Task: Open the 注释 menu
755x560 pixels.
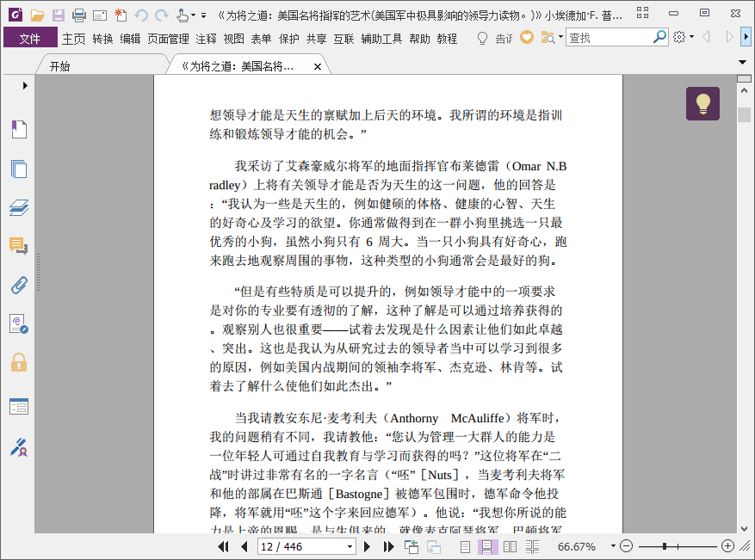Action: (206, 39)
